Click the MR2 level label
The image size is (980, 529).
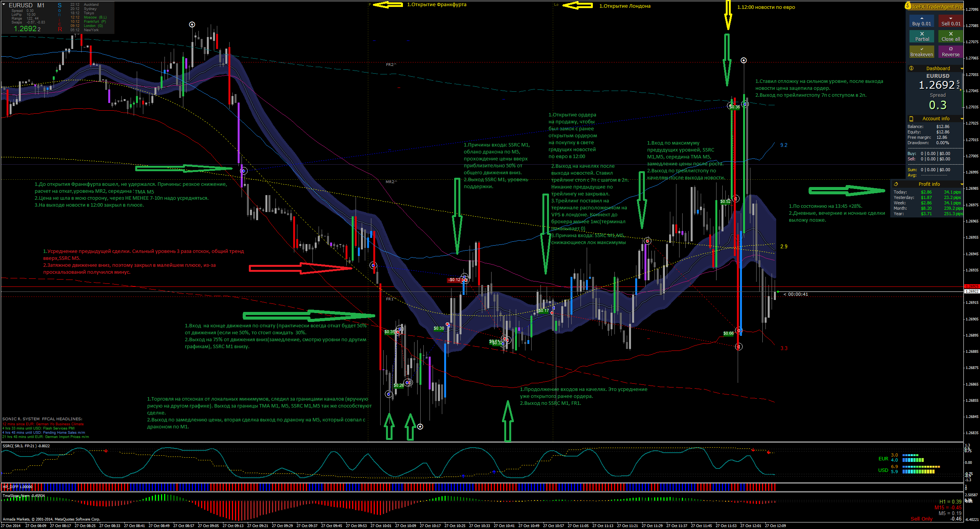click(391, 182)
